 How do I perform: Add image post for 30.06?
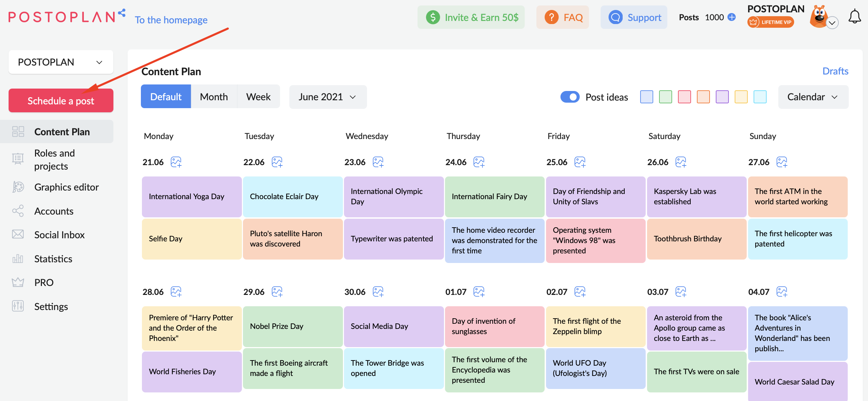pyautogui.click(x=378, y=292)
